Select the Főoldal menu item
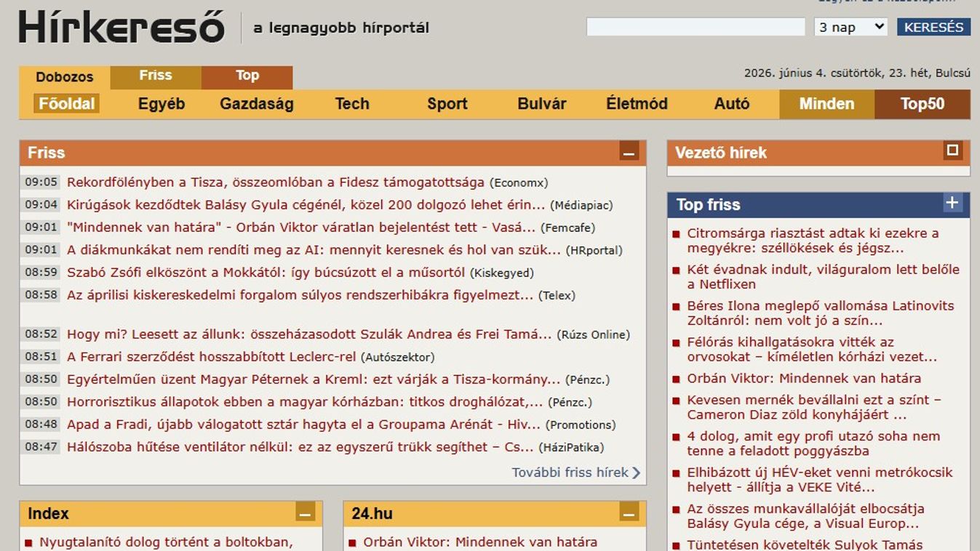The image size is (980, 551). (66, 103)
